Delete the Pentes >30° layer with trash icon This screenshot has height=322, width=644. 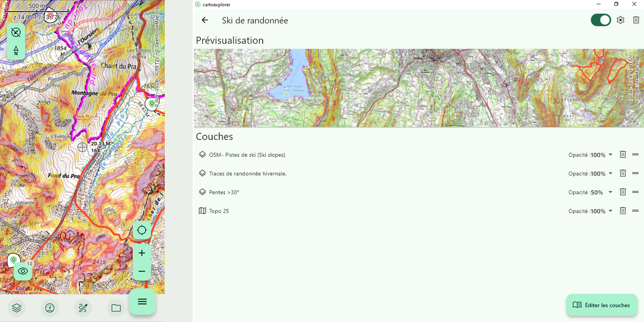pyautogui.click(x=623, y=192)
